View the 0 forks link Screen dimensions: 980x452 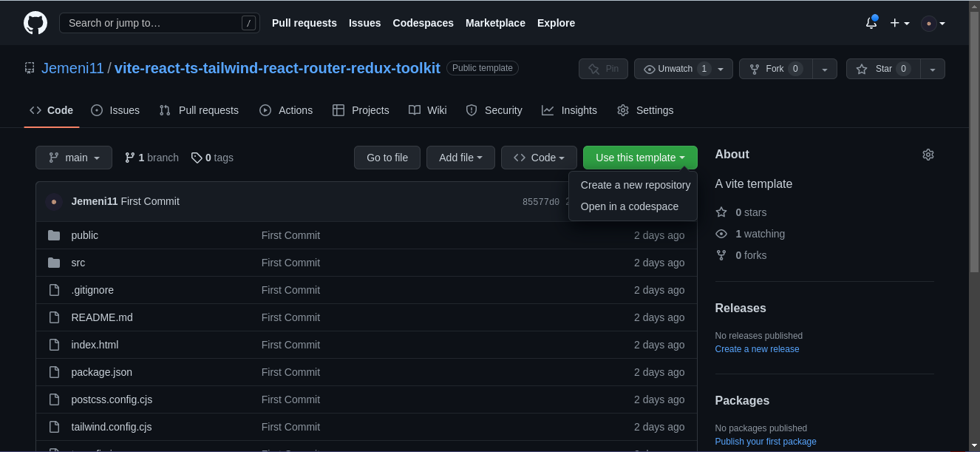tap(741, 255)
